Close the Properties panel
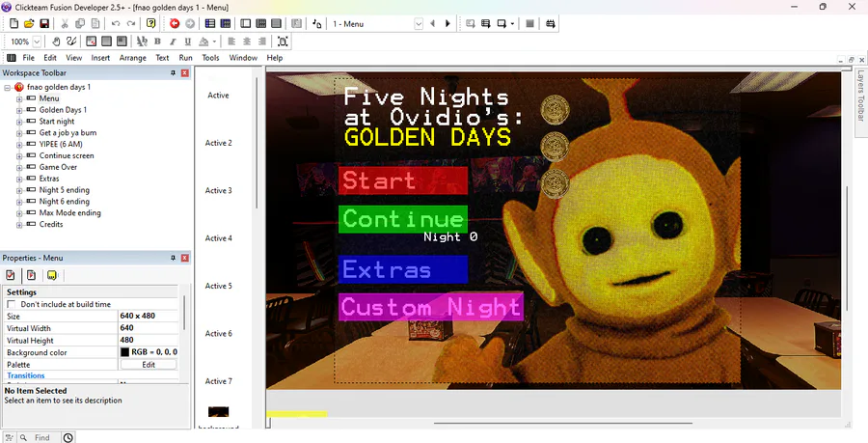 185,258
